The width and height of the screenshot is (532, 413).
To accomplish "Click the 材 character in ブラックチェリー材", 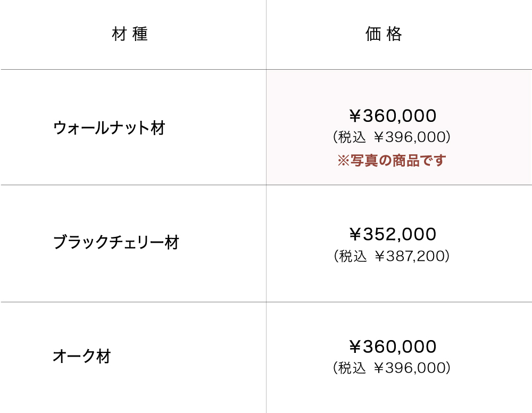I will [172, 243].
